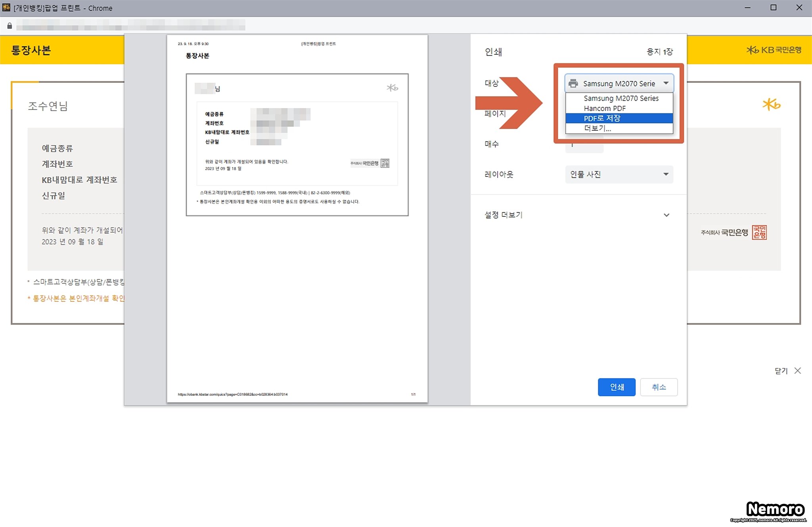The image size is (812, 527).
Task: Click the printer icon in the destination box
Action: click(x=573, y=84)
